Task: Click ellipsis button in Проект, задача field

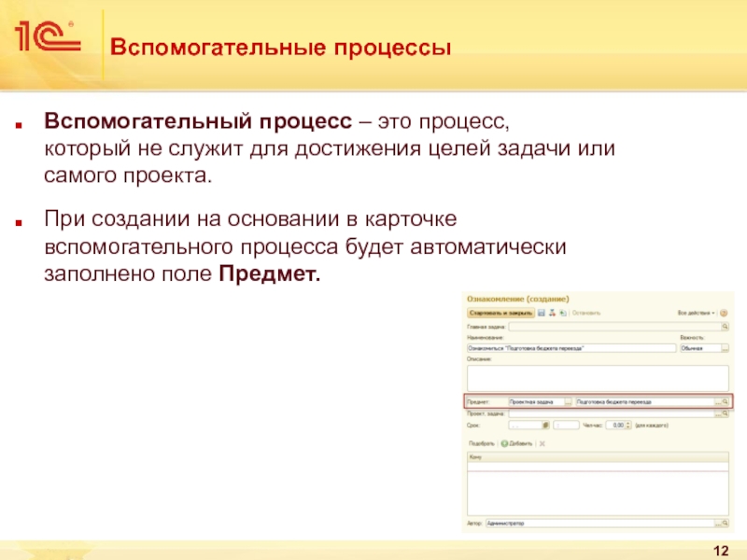Action: pyautogui.click(x=718, y=413)
